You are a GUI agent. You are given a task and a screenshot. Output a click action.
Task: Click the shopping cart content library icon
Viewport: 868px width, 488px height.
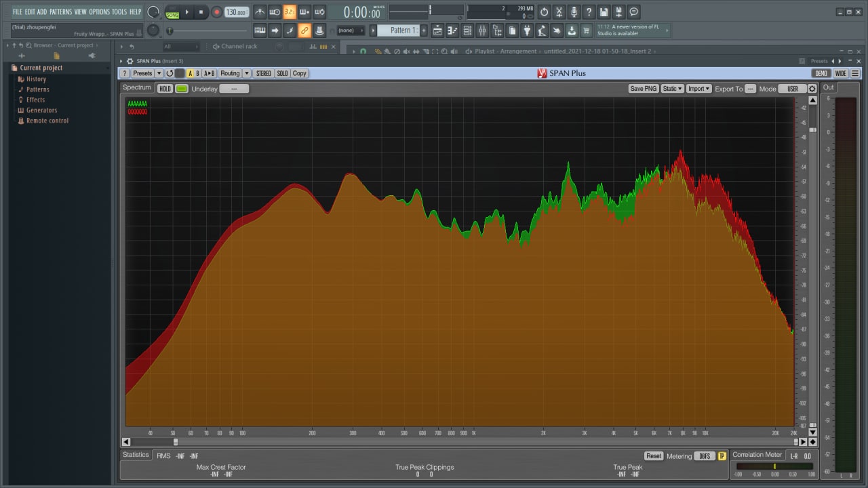pos(587,30)
